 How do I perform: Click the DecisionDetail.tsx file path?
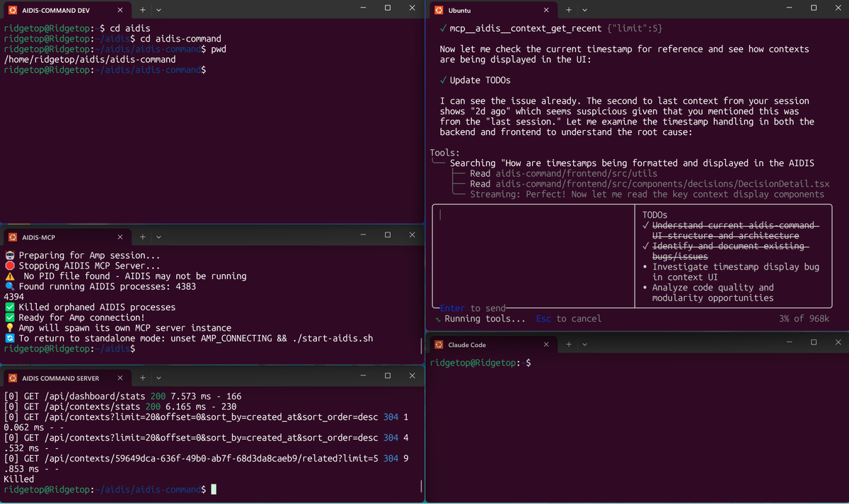point(662,184)
